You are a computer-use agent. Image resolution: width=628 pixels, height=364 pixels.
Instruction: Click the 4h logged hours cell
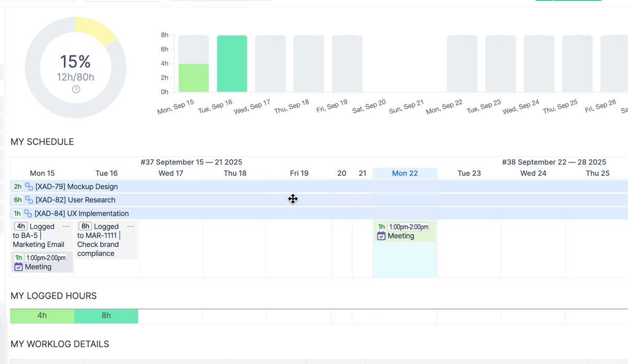point(42,316)
